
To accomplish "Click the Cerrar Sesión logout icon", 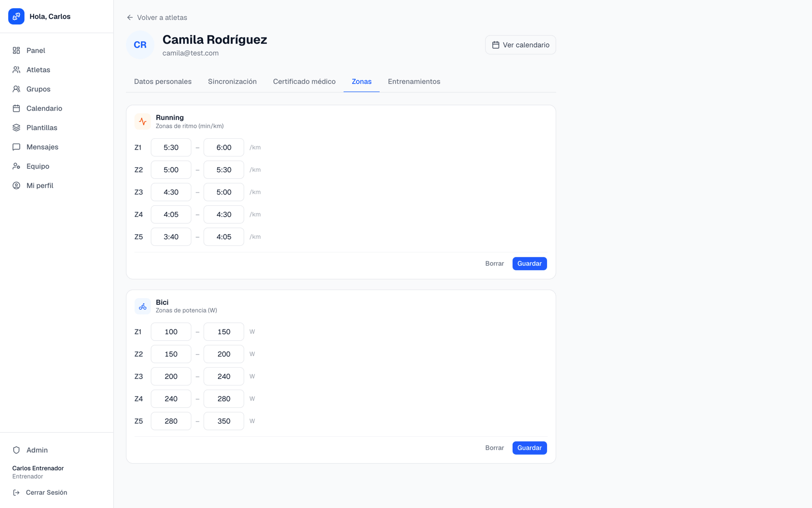I will (16, 492).
